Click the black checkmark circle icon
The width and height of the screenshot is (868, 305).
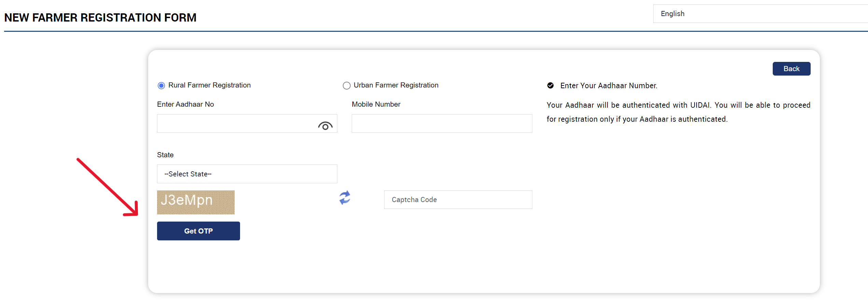550,85
